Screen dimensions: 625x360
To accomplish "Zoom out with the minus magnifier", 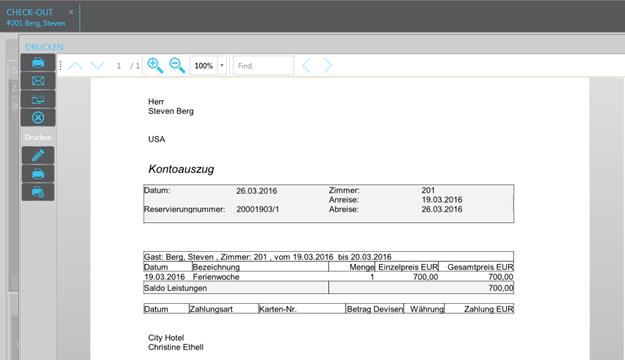I will pos(177,65).
